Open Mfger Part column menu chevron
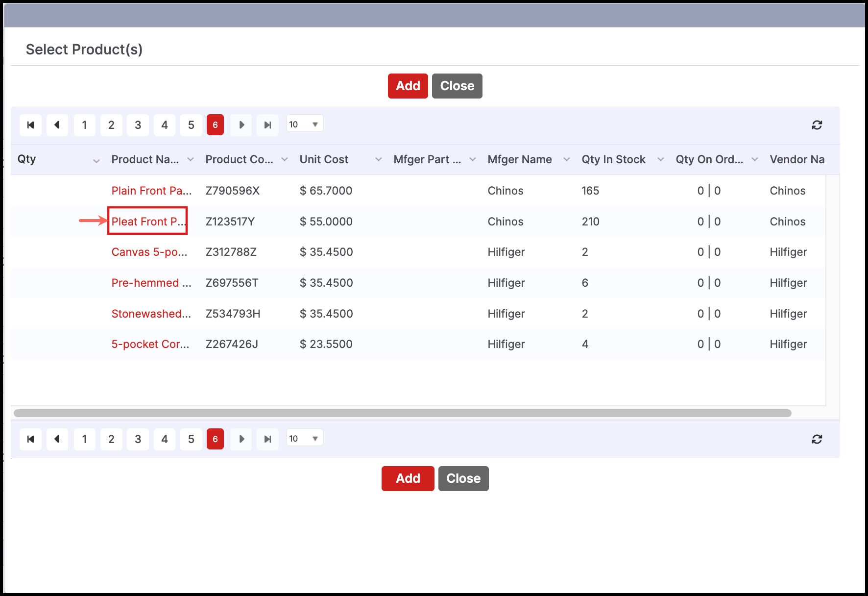The width and height of the screenshot is (868, 596). pos(473,159)
